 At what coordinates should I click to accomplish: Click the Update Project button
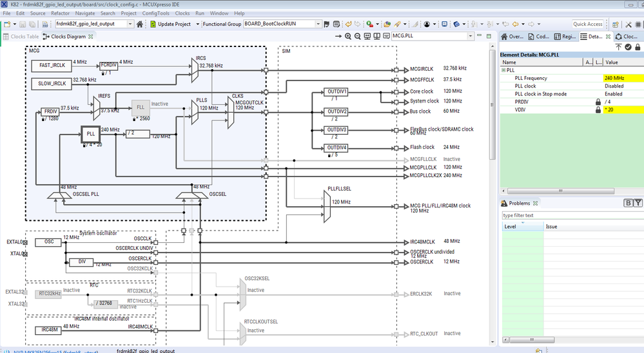point(170,24)
